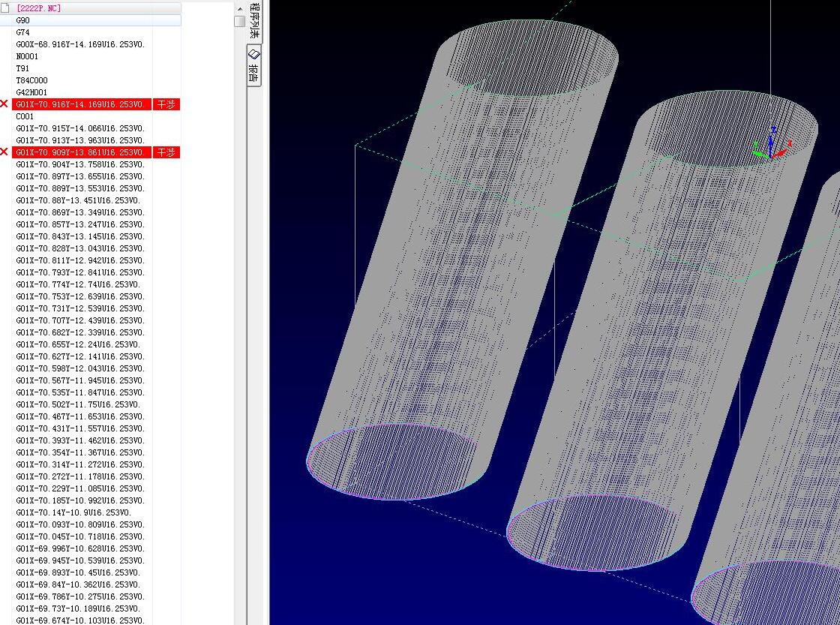Open the 程序列表 vertical tab
The height and width of the screenshot is (625, 840).
click(x=255, y=20)
